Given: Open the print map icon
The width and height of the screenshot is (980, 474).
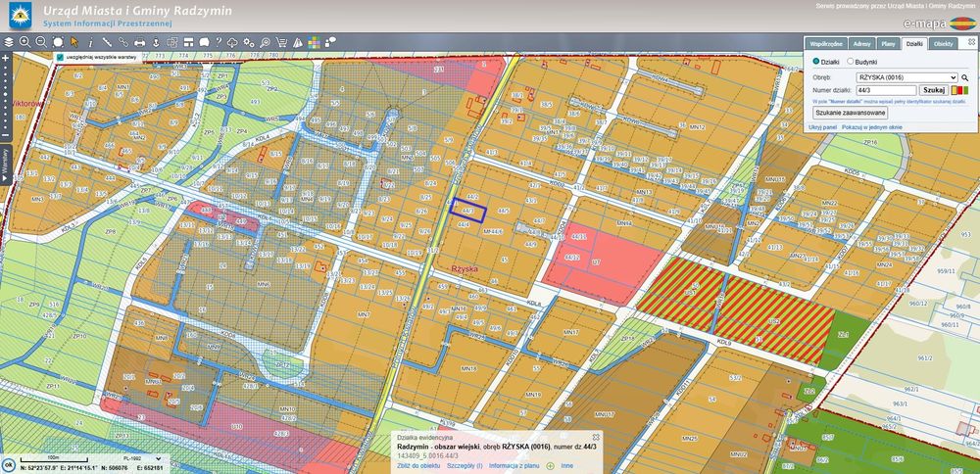Looking at the screenshot, I should pyautogui.click(x=140, y=42).
